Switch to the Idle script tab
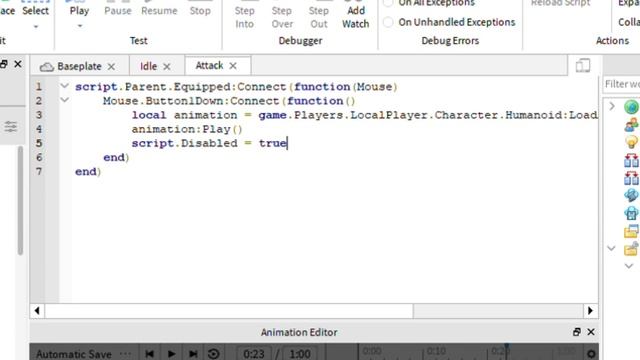 click(148, 66)
